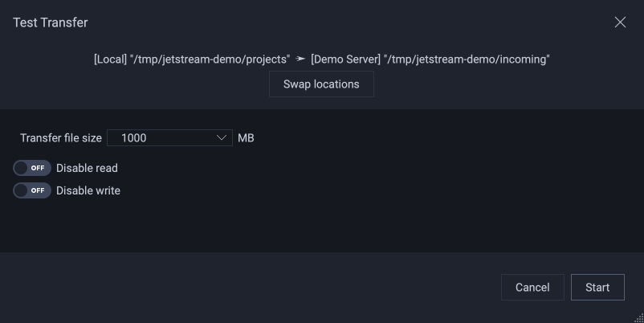Close the Test Transfer dialog
The height and width of the screenshot is (323, 644).
click(620, 22)
